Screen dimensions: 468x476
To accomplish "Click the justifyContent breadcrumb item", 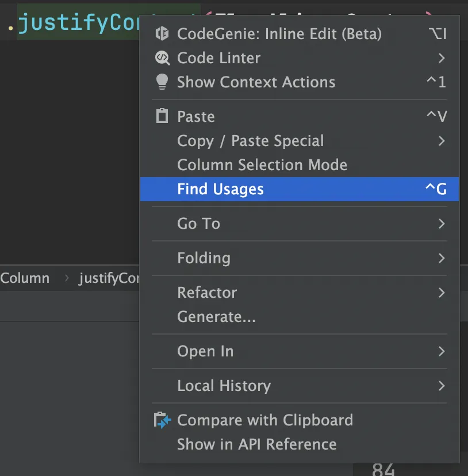I will (109, 278).
